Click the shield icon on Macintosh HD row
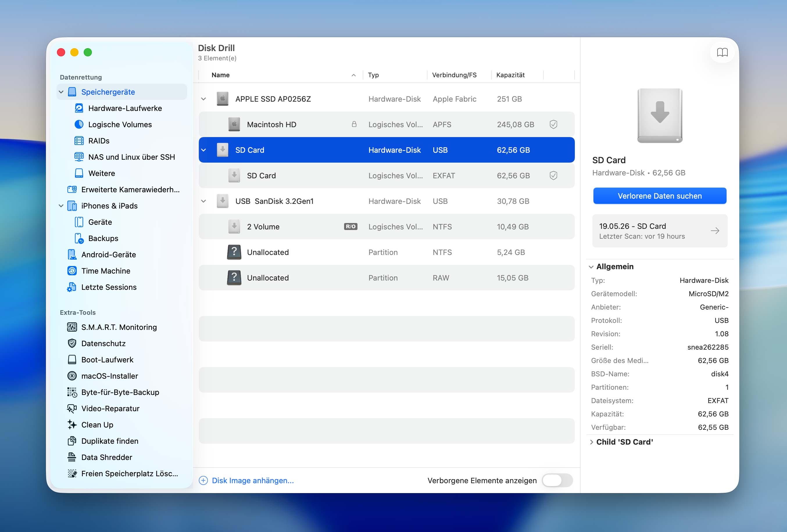 pos(553,125)
